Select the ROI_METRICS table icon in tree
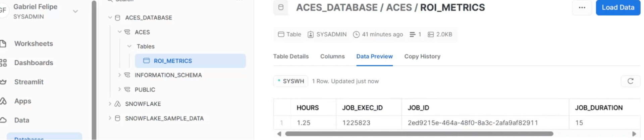This screenshot has width=644, height=140. (x=146, y=61)
